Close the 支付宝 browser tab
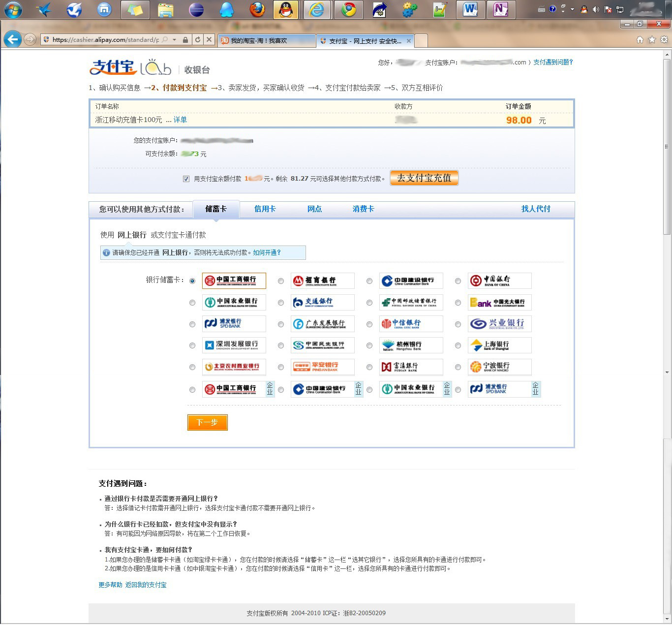The width and height of the screenshot is (672, 625). coord(409,41)
